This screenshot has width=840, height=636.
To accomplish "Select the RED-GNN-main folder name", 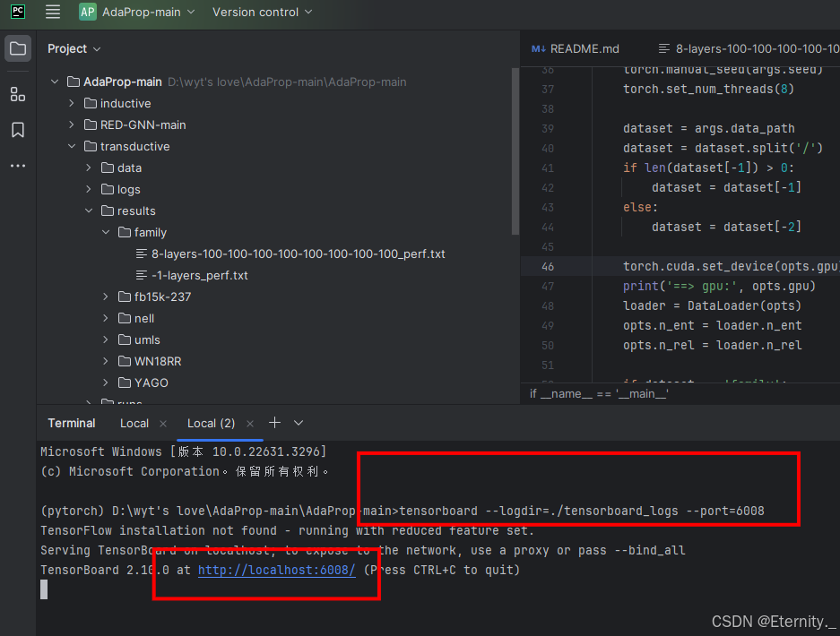I will pyautogui.click(x=143, y=125).
